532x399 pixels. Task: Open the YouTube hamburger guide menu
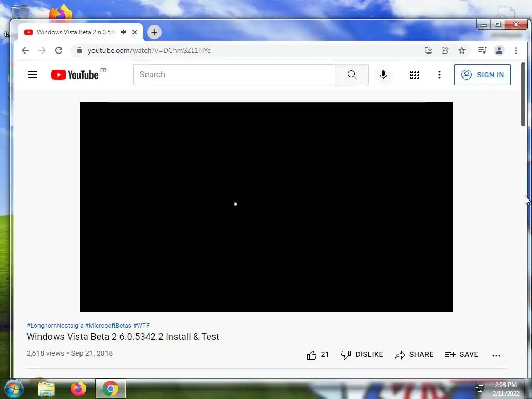pos(33,75)
